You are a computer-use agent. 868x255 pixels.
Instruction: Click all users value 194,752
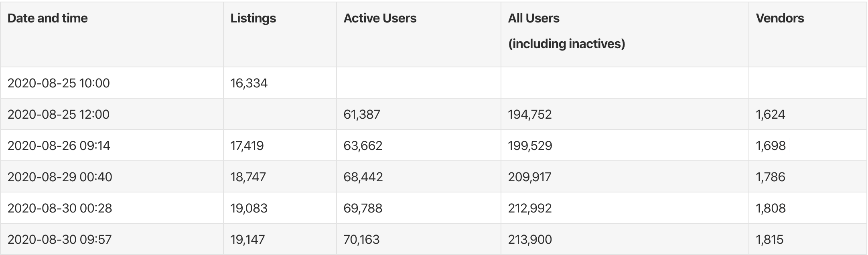(529, 114)
